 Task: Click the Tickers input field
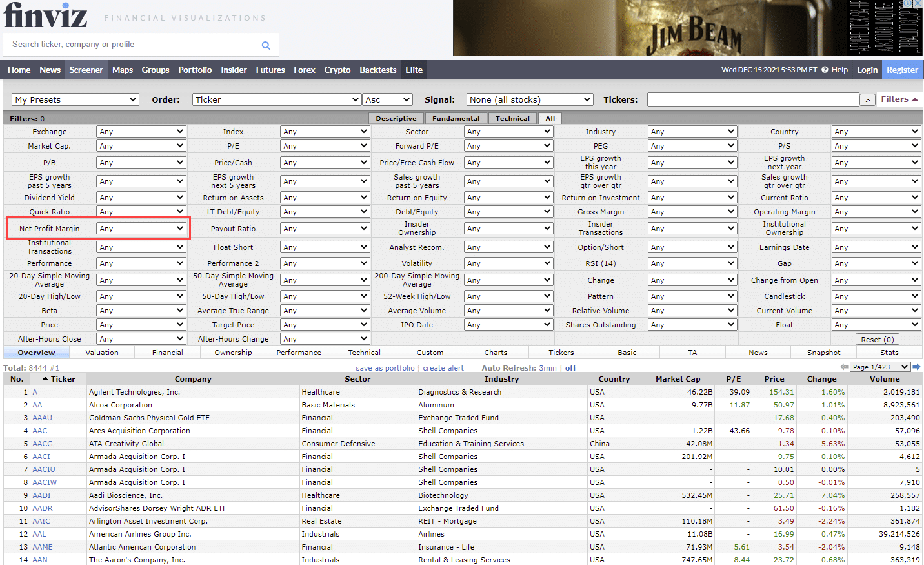click(x=752, y=99)
